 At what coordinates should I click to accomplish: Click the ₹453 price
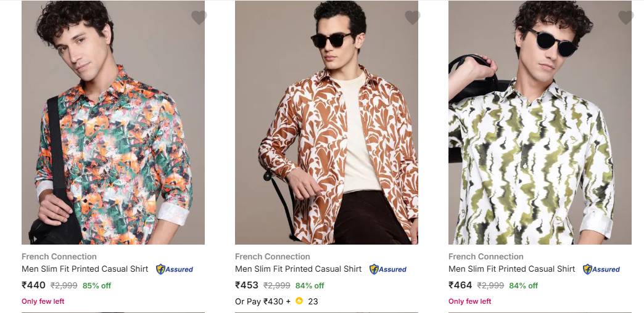[x=247, y=285]
